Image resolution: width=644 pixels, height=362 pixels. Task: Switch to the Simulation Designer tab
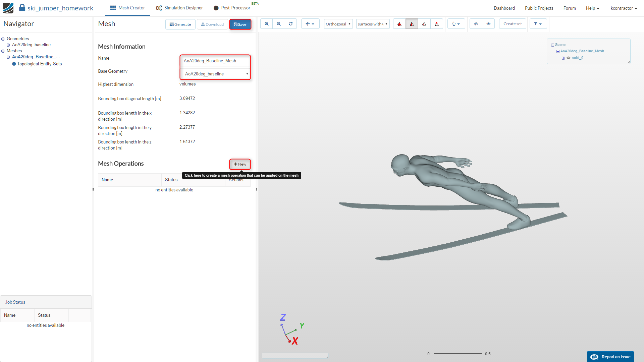tap(179, 8)
